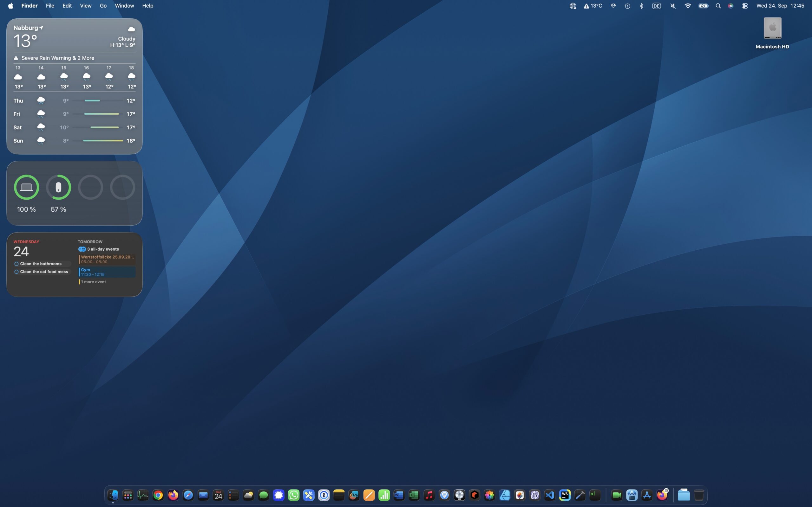
Task: Open 1Password from the Dock
Action: (x=324, y=495)
